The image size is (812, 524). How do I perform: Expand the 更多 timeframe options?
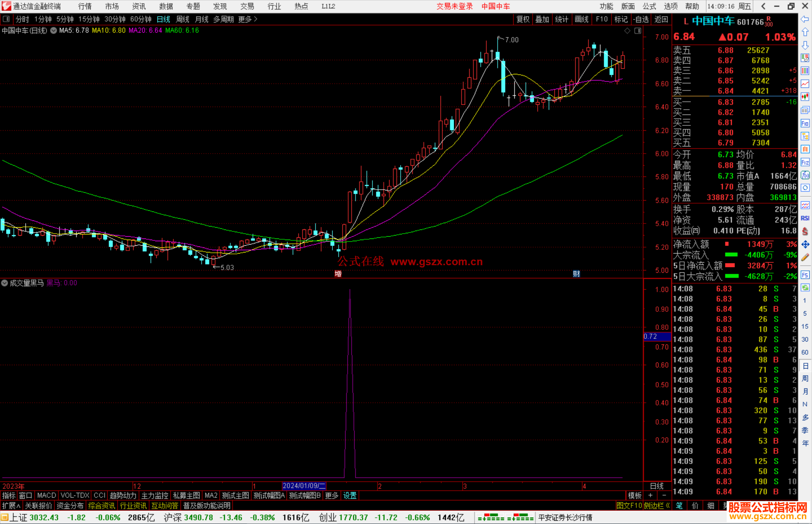point(248,19)
